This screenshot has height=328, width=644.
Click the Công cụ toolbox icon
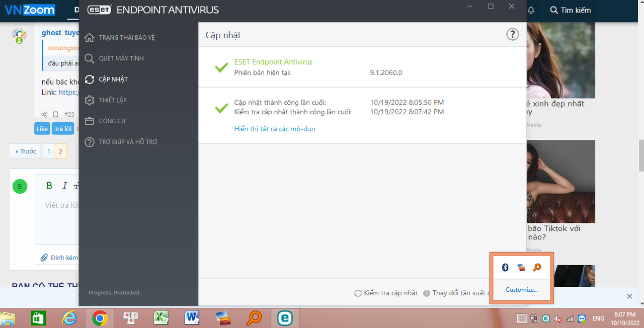coord(90,121)
